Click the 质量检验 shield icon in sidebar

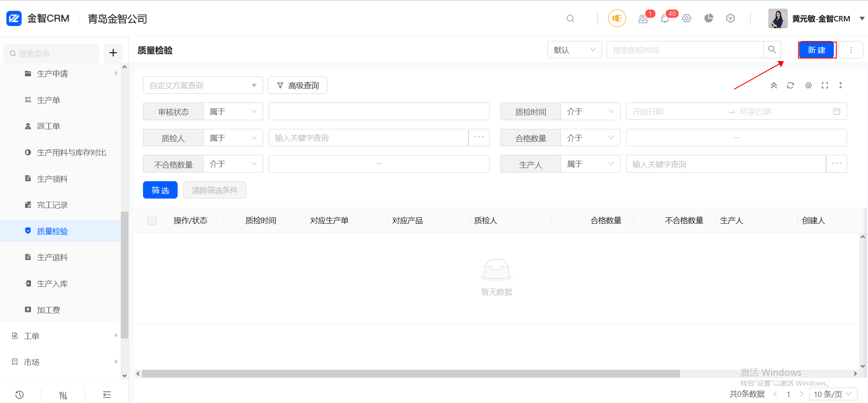[x=28, y=231]
